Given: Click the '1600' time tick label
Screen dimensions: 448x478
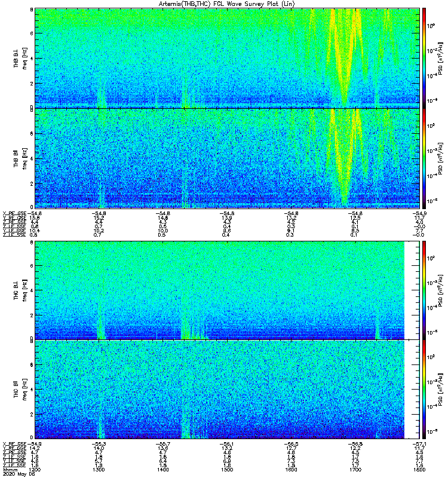Looking at the screenshot, I should [291, 470].
